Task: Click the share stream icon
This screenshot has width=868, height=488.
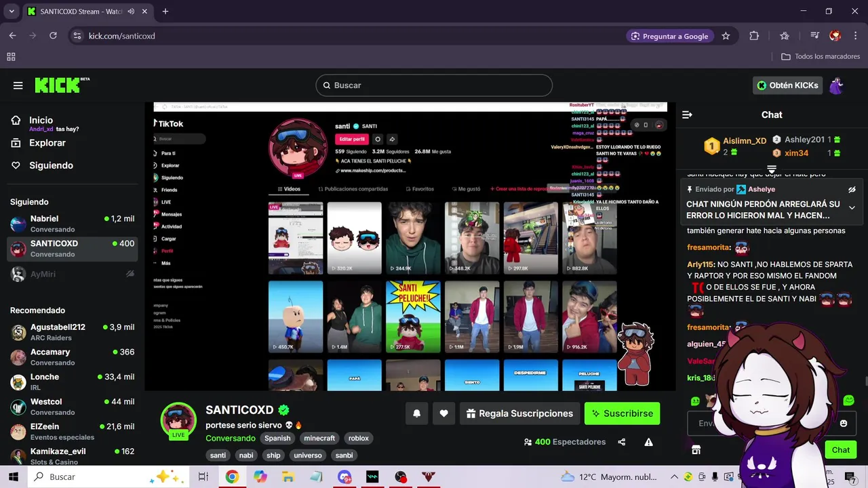Action: point(622,442)
